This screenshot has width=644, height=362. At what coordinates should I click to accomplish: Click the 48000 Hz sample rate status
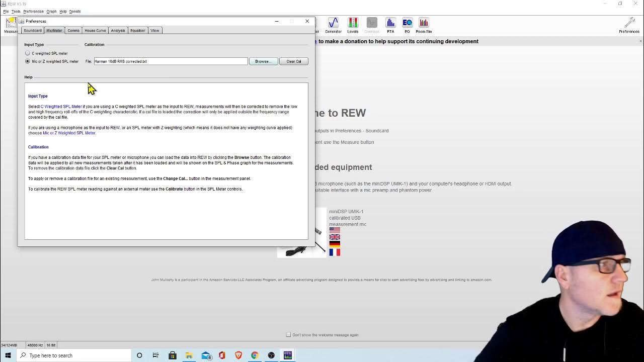[35, 345]
